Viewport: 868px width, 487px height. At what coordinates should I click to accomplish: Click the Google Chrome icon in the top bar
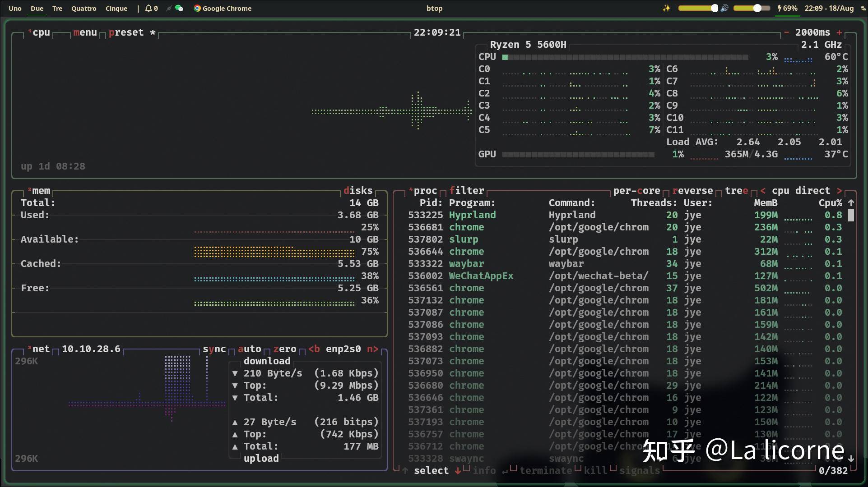coord(197,8)
